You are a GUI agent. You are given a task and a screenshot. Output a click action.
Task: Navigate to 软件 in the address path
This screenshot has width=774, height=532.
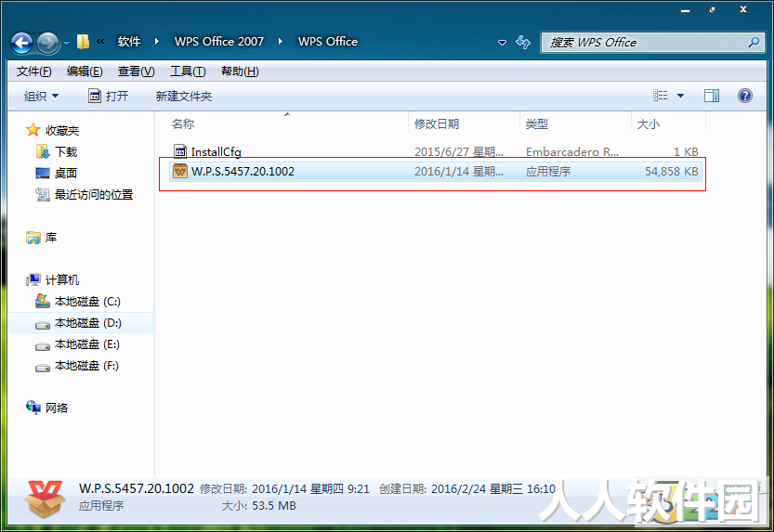129,42
